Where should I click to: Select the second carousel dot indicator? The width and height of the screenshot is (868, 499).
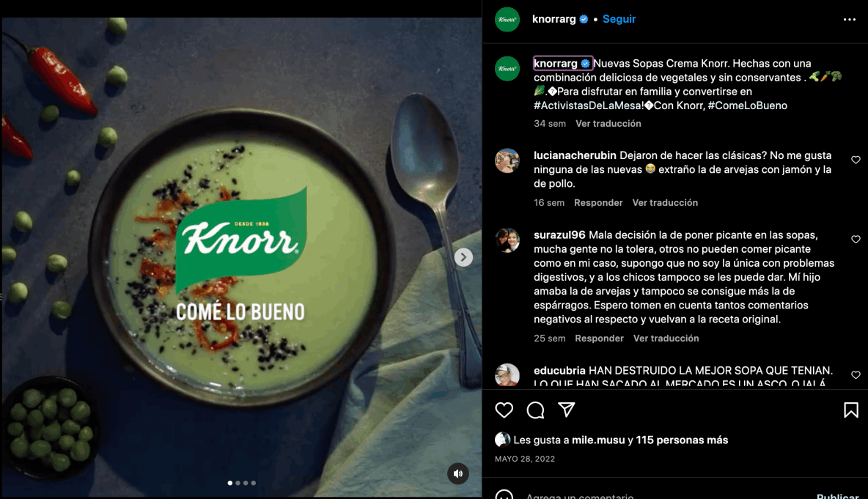[x=238, y=483]
